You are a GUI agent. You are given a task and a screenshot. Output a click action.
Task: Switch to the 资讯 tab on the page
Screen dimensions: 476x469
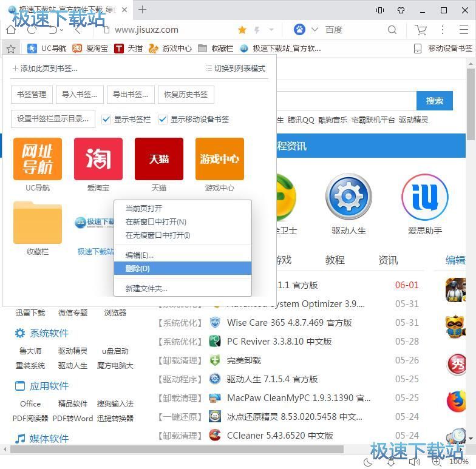point(387,260)
